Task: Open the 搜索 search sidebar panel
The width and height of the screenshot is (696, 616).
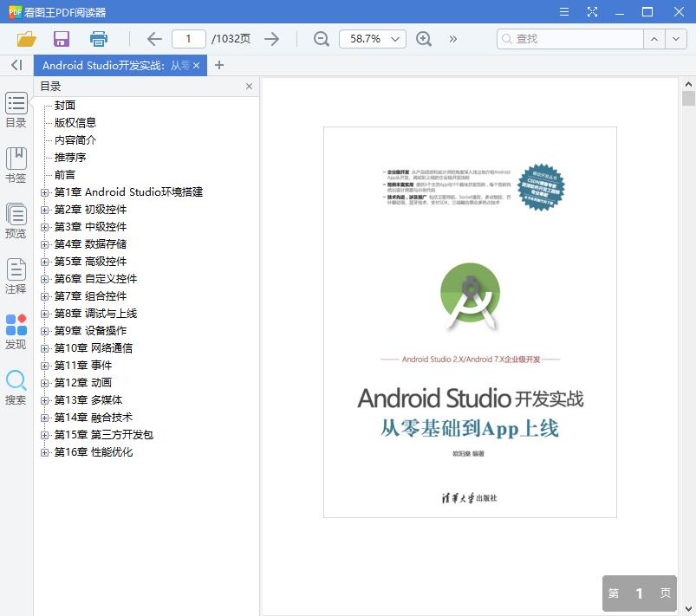Action: tap(16, 387)
